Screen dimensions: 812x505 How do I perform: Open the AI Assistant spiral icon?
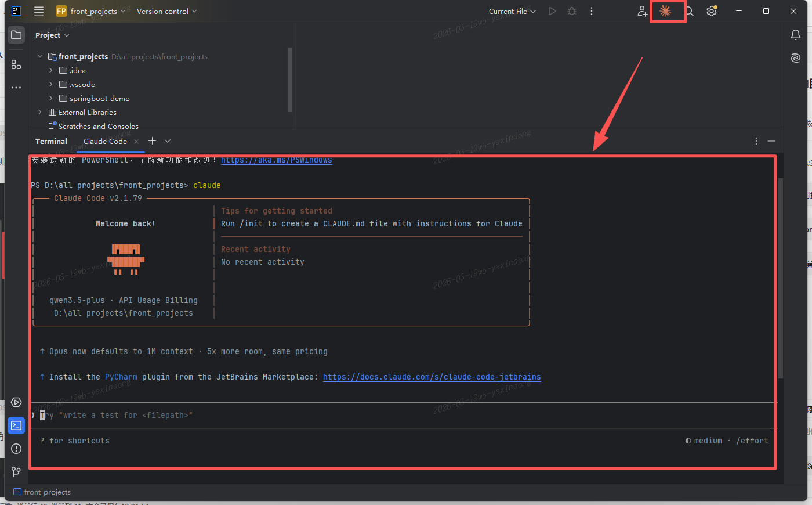click(796, 57)
